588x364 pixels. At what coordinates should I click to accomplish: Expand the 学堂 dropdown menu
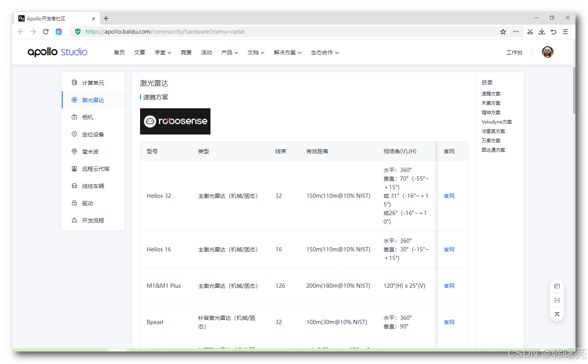pyautogui.click(x=163, y=52)
